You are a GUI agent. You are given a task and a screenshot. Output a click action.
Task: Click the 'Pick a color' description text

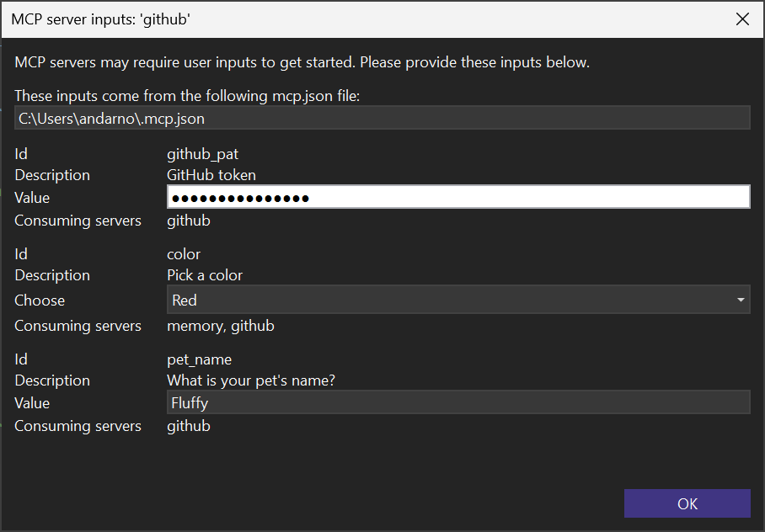(205, 275)
